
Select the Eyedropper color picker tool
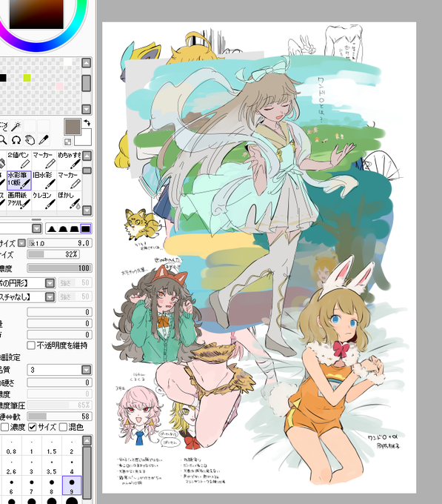44,140
